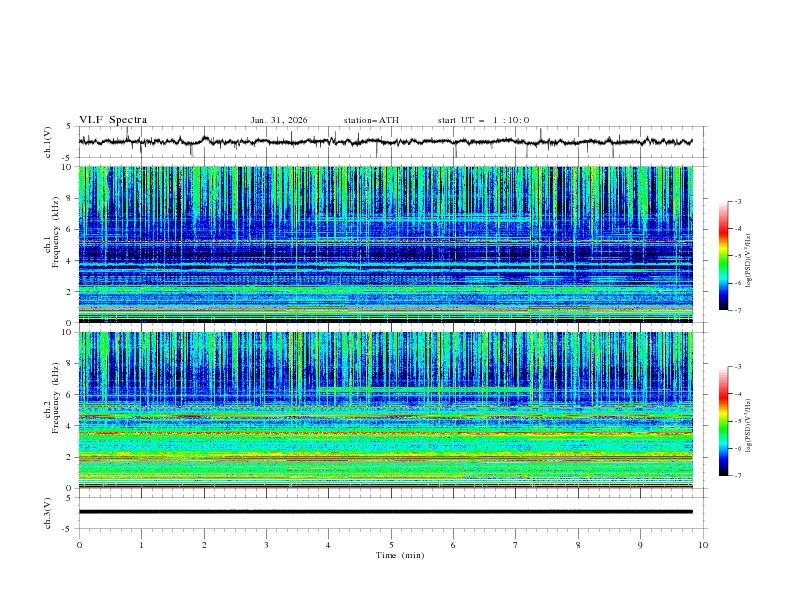Image resolution: width=792 pixels, height=612 pixels.
Task: Click the 4 kHz tick on ch.2 frequency axis
Action: coord(71,426)
